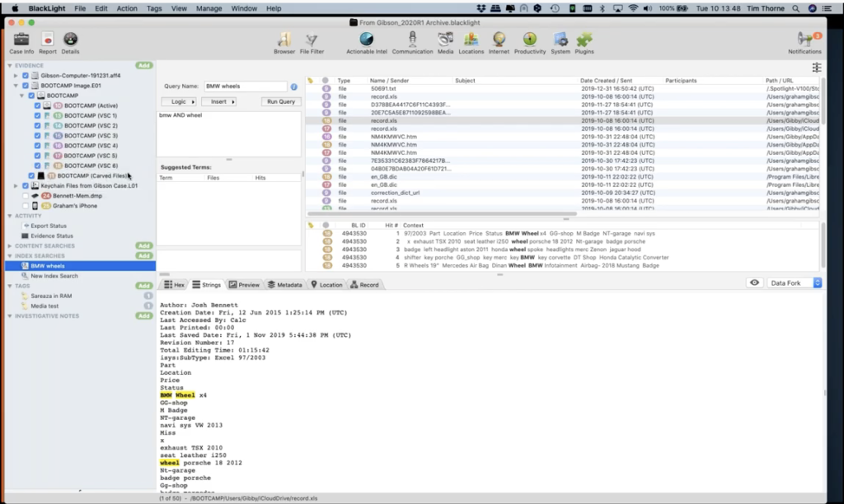Select the 50691.txt result row
The image size is (844, 504).
pos(562,89)
